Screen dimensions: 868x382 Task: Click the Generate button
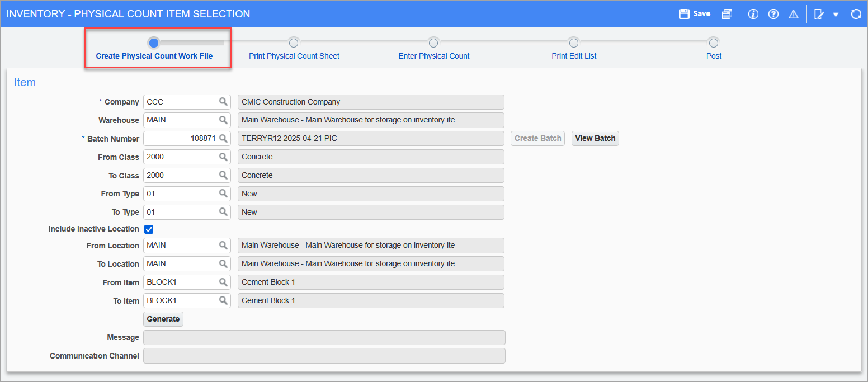pos(163,319)
